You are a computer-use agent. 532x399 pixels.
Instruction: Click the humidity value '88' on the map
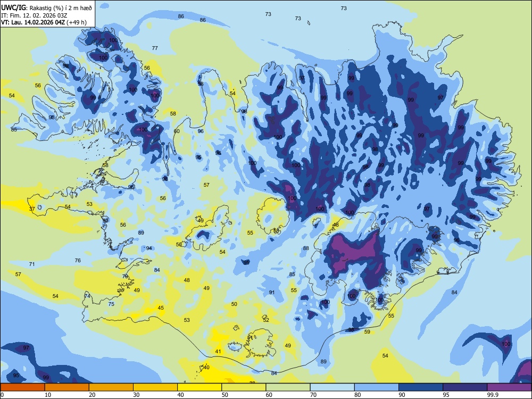pyautogui.click(x=306, y=248)
